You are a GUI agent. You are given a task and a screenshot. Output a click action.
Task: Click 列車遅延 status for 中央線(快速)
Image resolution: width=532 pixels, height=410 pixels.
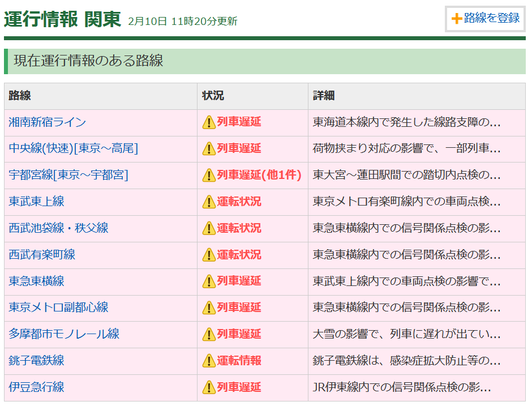[x=239, y=148]
